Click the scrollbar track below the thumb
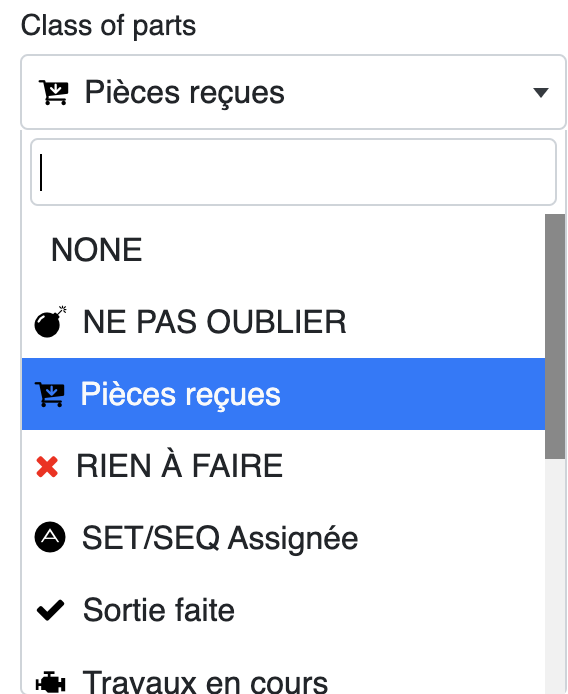Screen dimensions: 568x694 (x=555, y=575)
